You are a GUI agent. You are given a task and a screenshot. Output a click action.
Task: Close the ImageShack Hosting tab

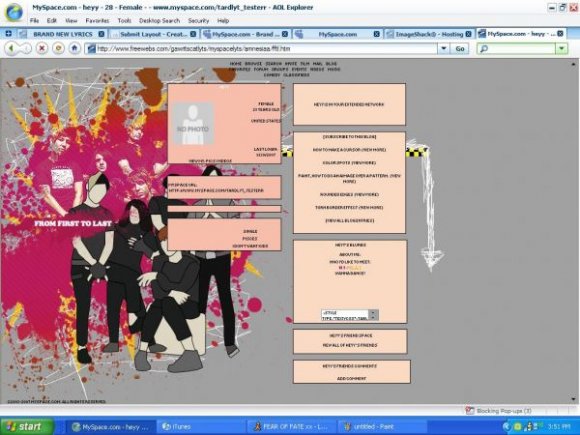[468, 34]
